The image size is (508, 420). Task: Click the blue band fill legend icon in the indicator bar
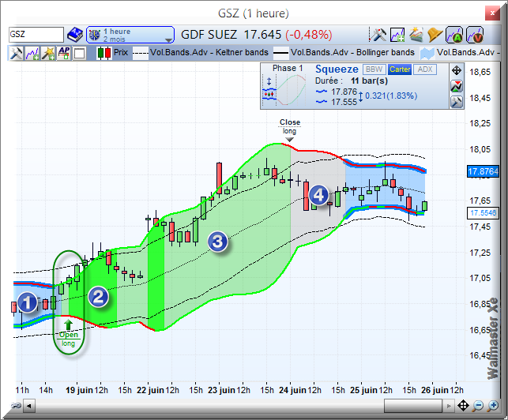427,54
